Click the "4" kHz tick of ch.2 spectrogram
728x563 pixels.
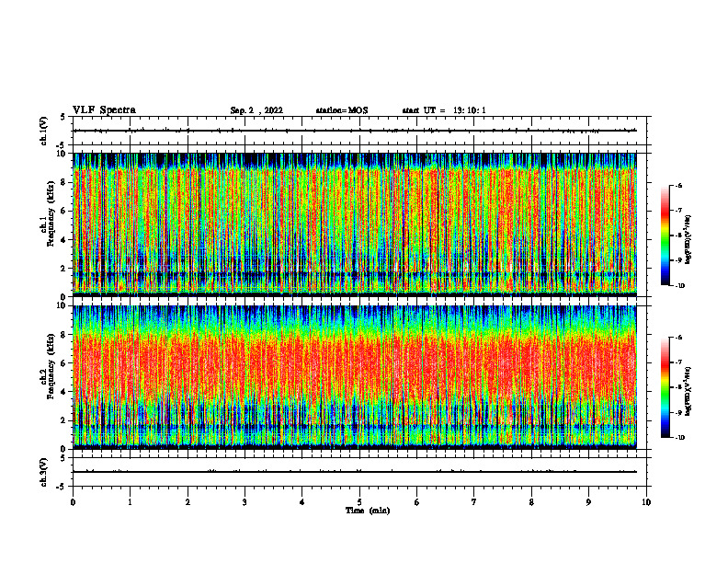point(63,392)
